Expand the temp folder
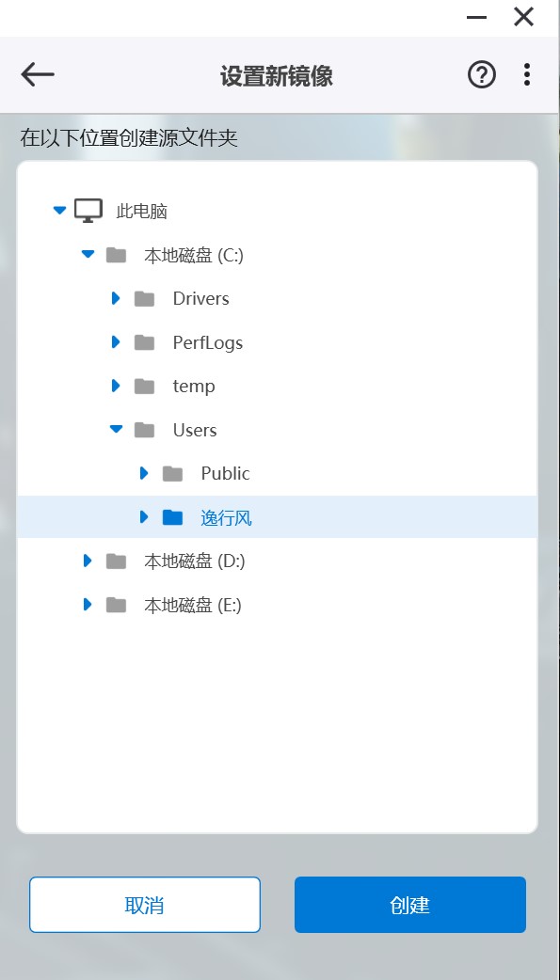 pos(116,386)
